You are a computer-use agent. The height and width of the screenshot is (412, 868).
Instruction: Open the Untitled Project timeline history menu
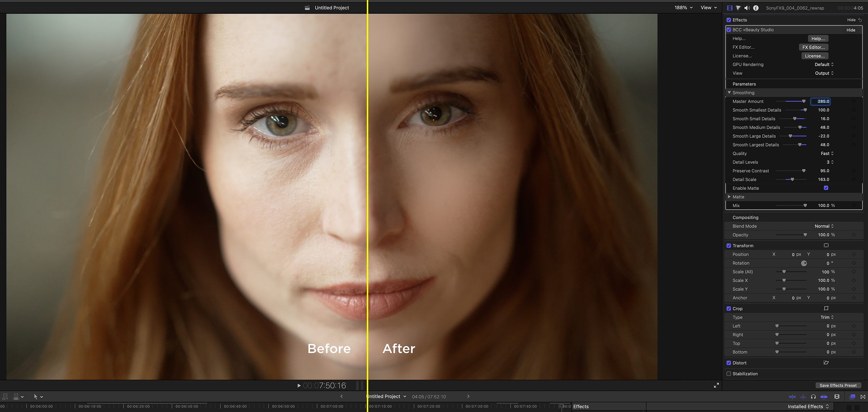(386, 397)
